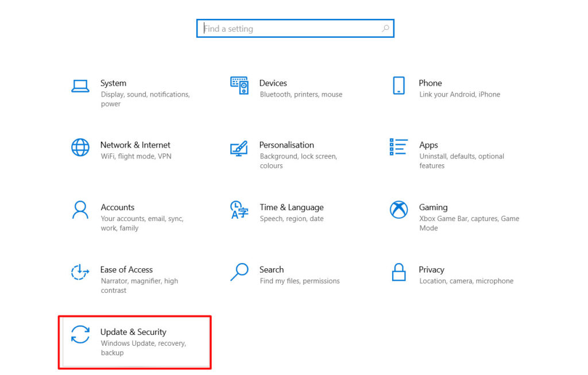
Task: Click the Network & Internet globe icon
Action: (80, 148)
